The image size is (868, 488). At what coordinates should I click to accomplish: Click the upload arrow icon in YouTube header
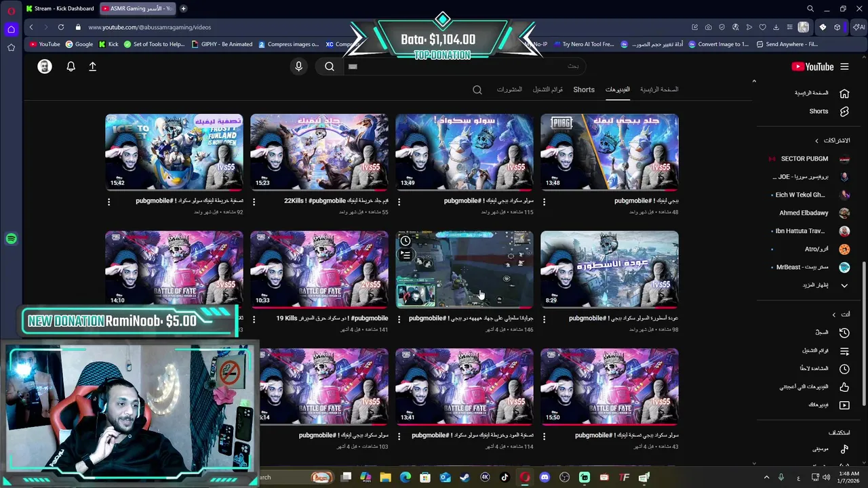pyautogui.click(x=93, y=66)
